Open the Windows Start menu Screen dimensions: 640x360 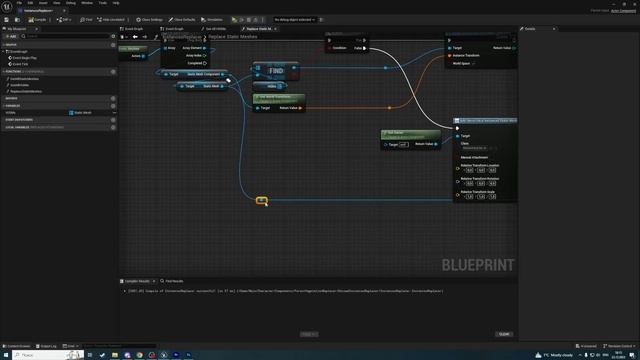click(x=6, y=355)
